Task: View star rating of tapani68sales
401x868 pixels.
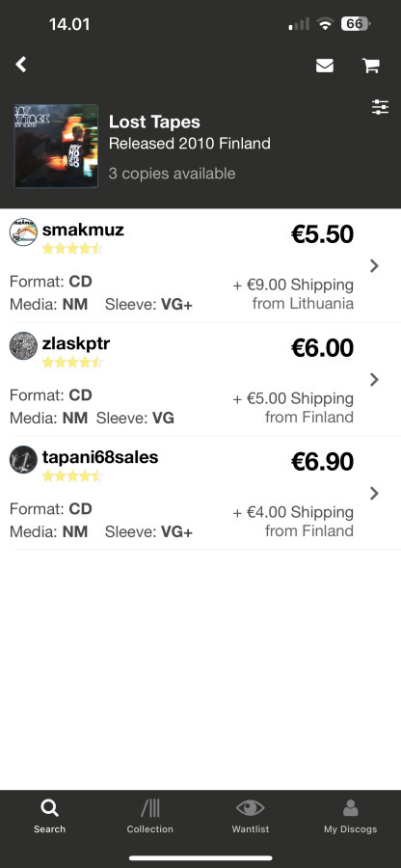Action: 72,476
